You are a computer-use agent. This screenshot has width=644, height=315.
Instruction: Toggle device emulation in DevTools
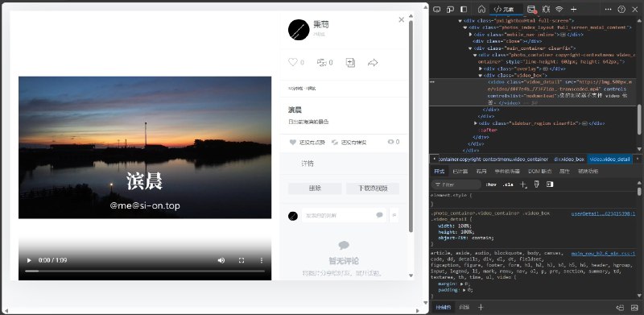(450, 9)
